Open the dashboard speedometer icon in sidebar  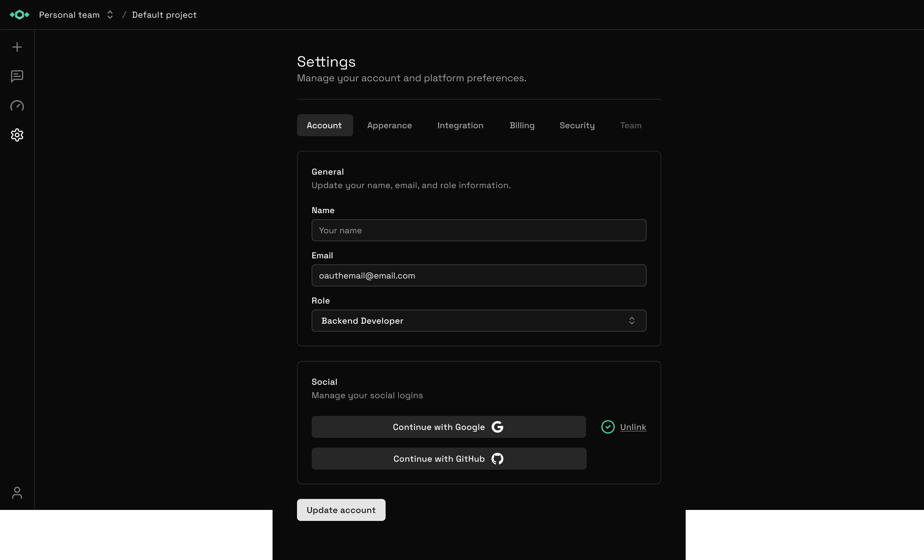point(17,106)
